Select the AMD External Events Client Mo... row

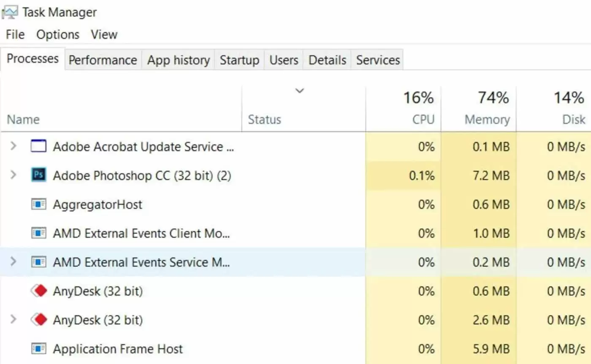[x=295, y=233]
